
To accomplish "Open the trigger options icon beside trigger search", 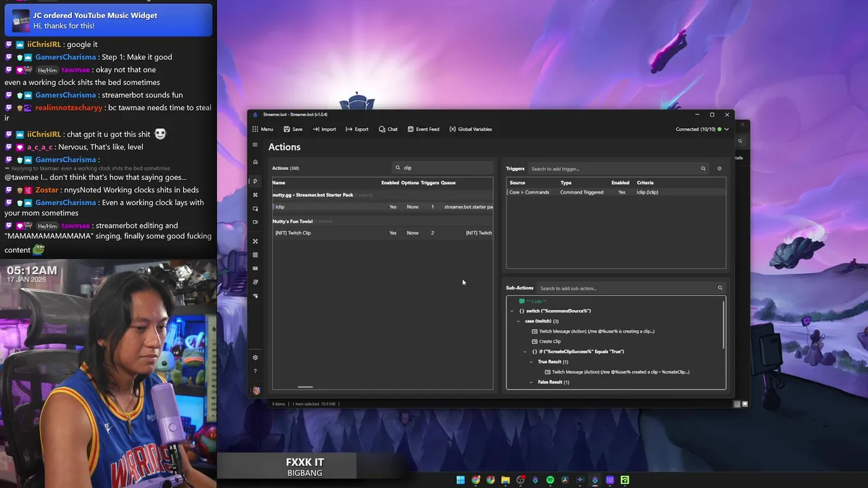I will pyautogui.click(x=719, y=169).
